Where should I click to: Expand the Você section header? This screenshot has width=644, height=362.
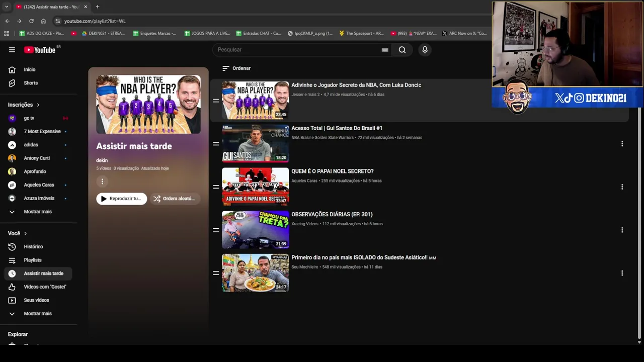18,233
